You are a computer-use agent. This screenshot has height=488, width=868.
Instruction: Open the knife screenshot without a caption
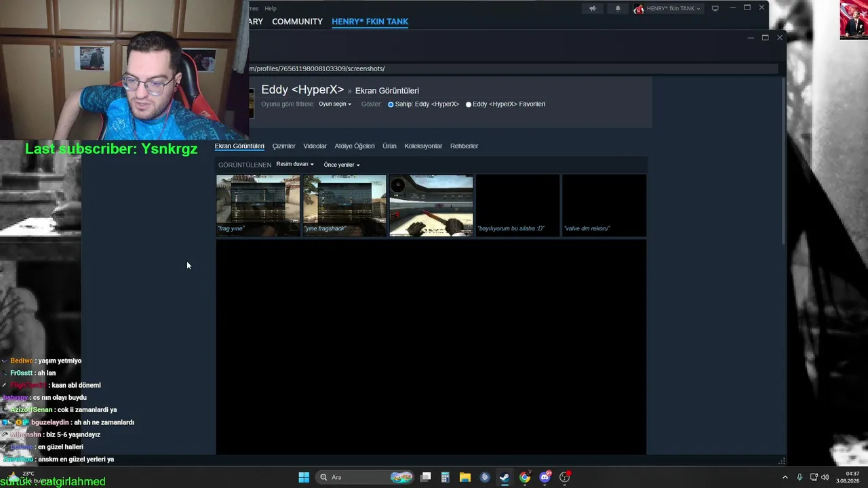point(431,205)
